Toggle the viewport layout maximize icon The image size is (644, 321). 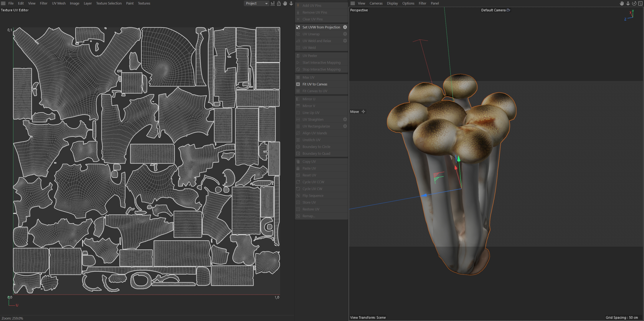640,3
